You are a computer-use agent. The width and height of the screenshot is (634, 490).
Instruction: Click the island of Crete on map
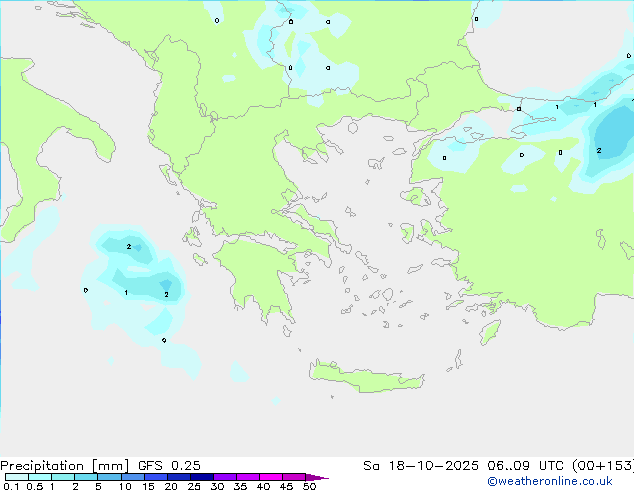pyautogui.click(x=366, y=377)
